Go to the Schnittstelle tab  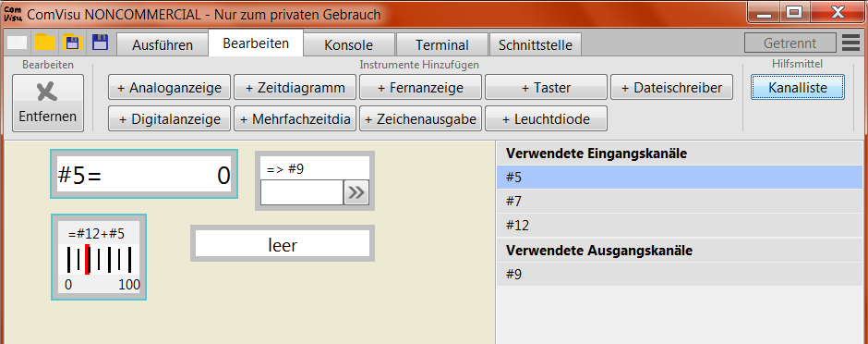click(x=536, y=45)
